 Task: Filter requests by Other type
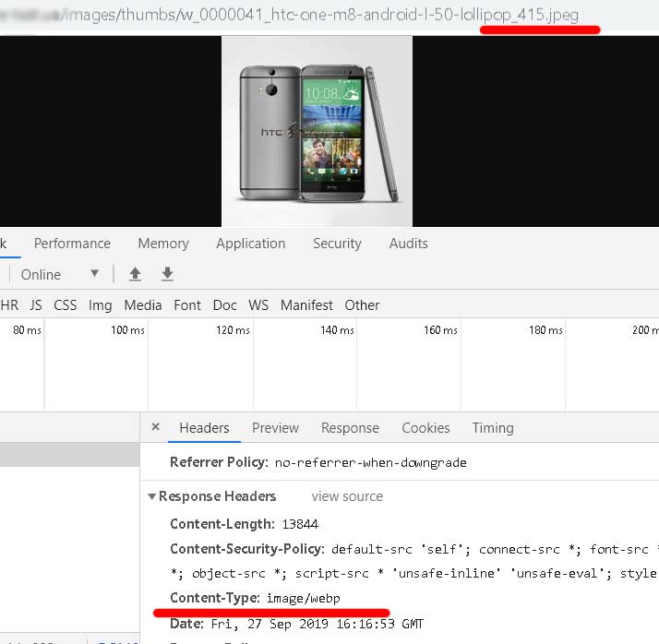[362, 305]
